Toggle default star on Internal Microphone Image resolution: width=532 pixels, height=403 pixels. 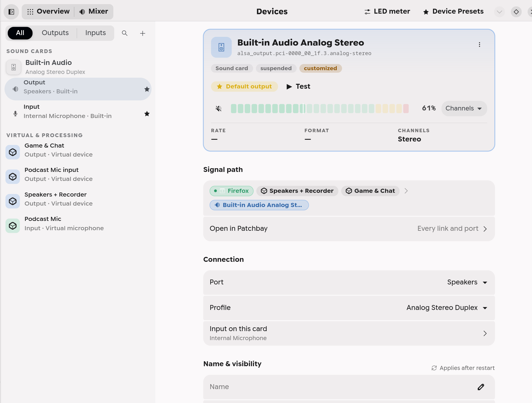pyautogui.click(x=147, y=114)
